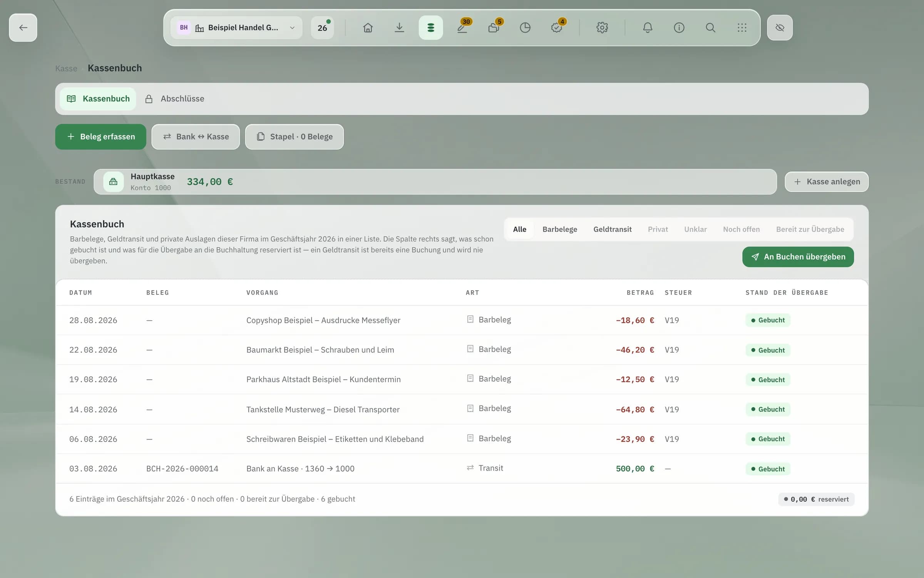This screenshot has height=578, width=924.
Task: Toggle the crossed-eye visibility button
Action: [x=780, y=28]
